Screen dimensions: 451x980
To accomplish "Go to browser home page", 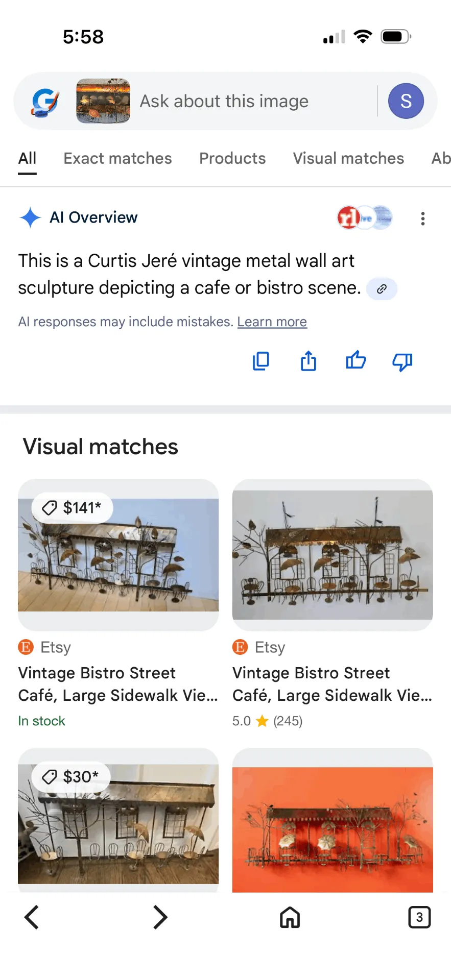I will [x=290, y=917].
